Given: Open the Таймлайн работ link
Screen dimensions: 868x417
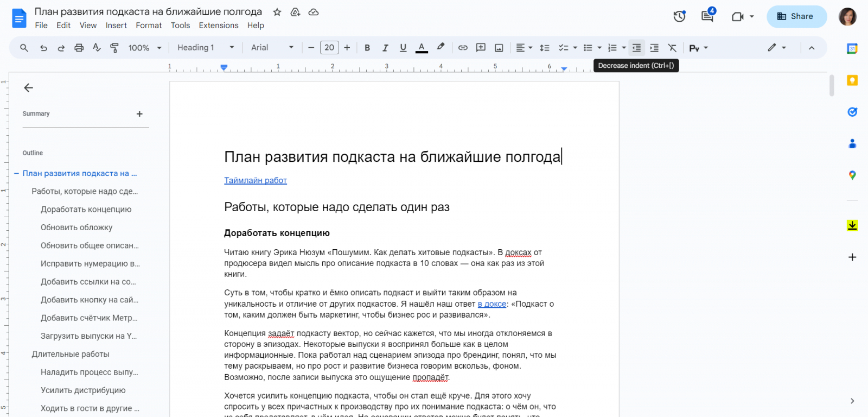Looking at the screenshot, I should click(256, 180).
